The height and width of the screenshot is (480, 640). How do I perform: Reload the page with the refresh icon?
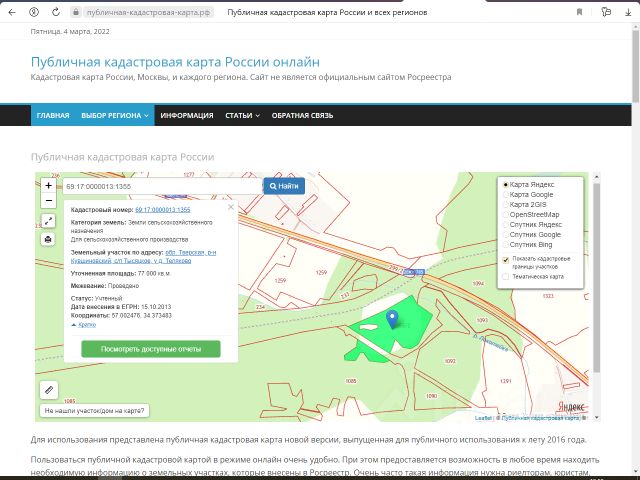[x=56, y=12]
